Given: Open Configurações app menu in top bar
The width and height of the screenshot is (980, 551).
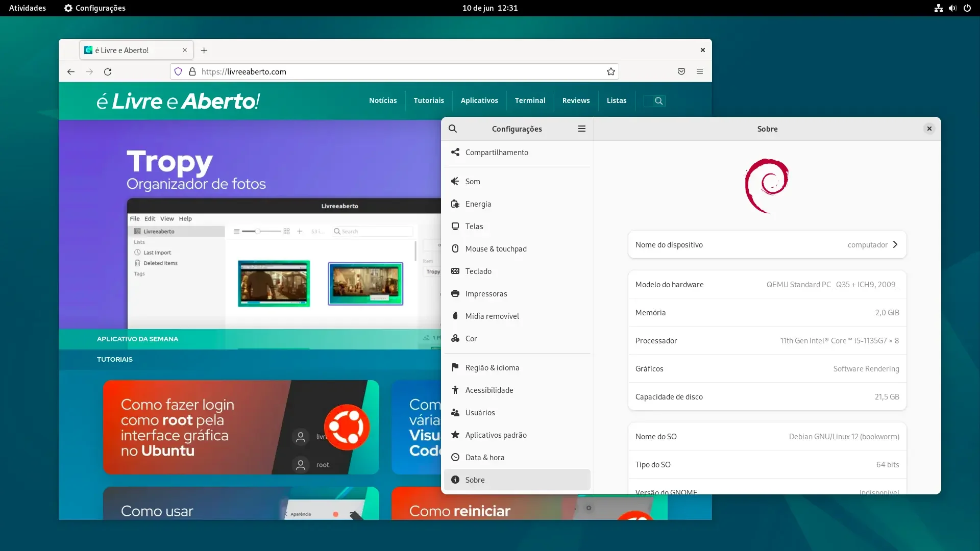Looking at the screenshot, I should (x=95, y=8).
